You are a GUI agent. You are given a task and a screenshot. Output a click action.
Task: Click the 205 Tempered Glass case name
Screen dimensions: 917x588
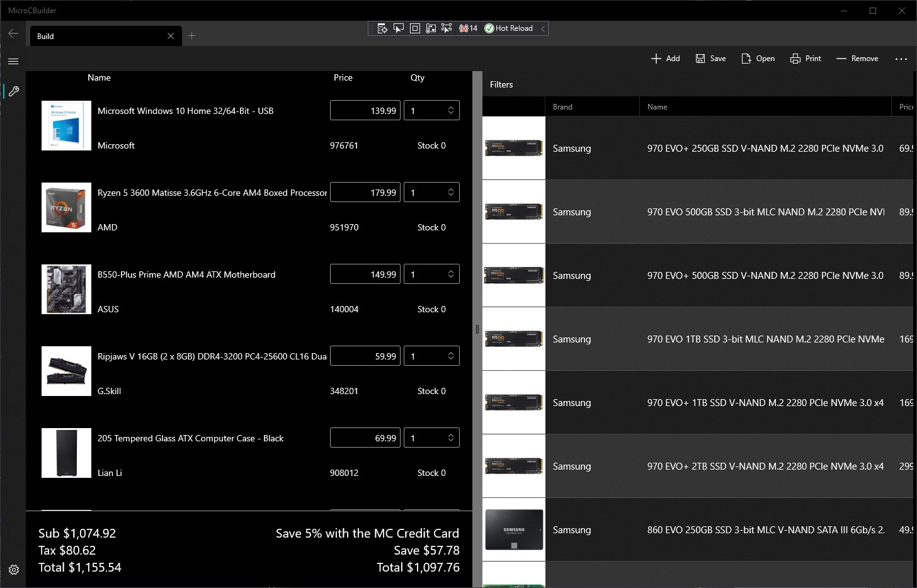pyautogui.click(x=190, y=438)
